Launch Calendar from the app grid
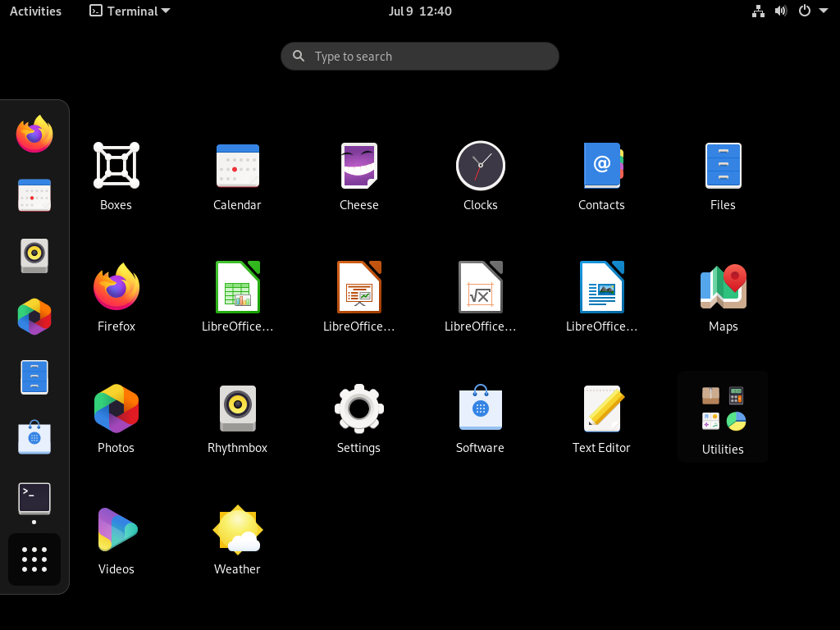This screenshot has height=630, width=840. pos(237,166)
